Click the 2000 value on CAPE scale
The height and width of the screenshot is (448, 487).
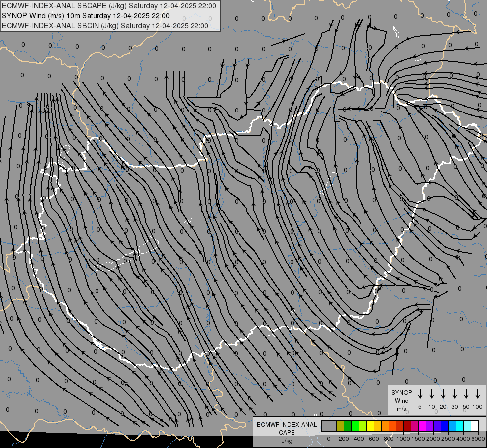click(433, 439)
